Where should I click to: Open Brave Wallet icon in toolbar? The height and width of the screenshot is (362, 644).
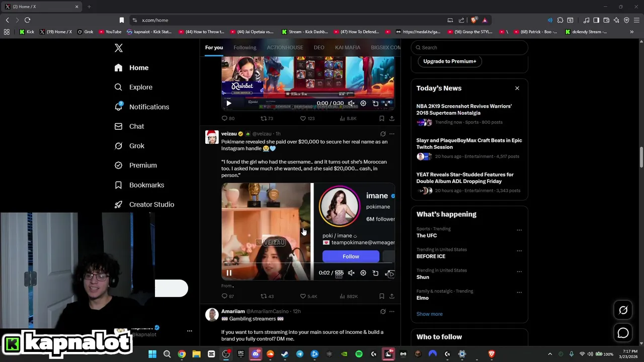(606, 20)
